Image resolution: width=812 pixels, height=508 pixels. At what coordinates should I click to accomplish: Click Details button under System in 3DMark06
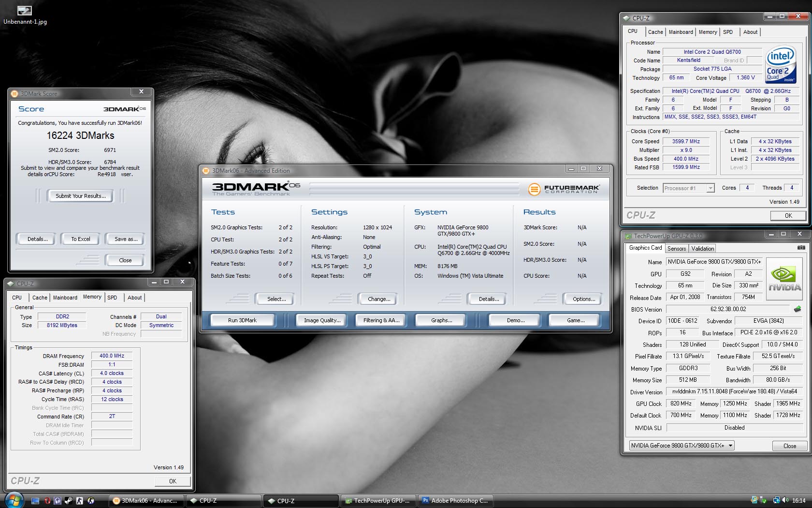489,299
